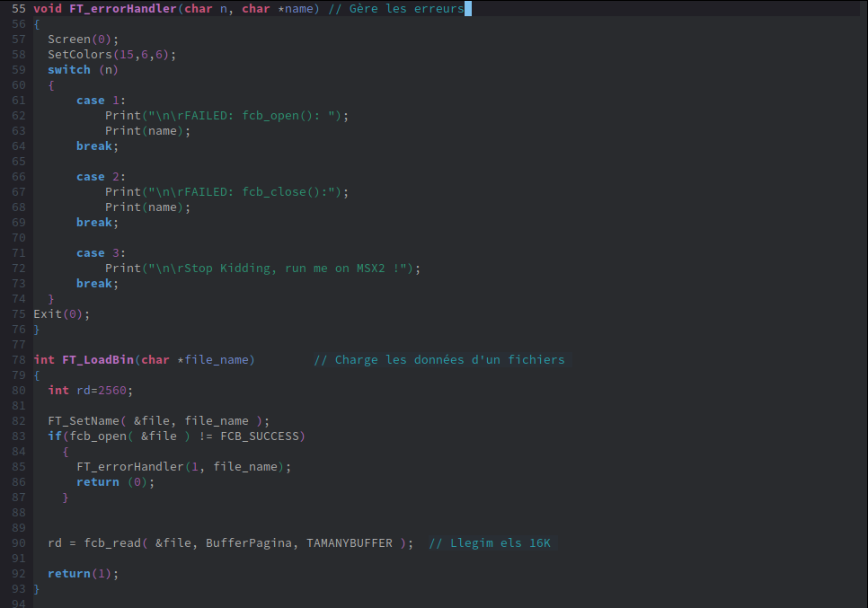
Task: Click the "return (0);" statement
Action: point(116,482)
